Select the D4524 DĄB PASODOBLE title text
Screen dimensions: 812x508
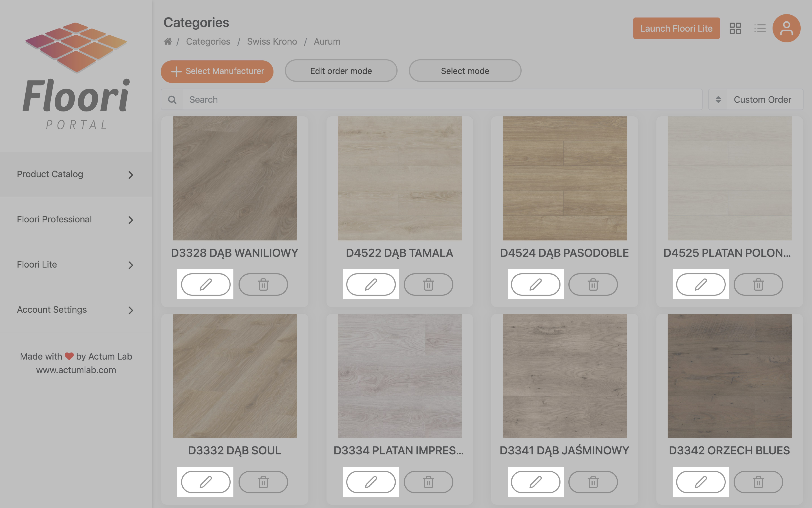(x=564, y=253)
